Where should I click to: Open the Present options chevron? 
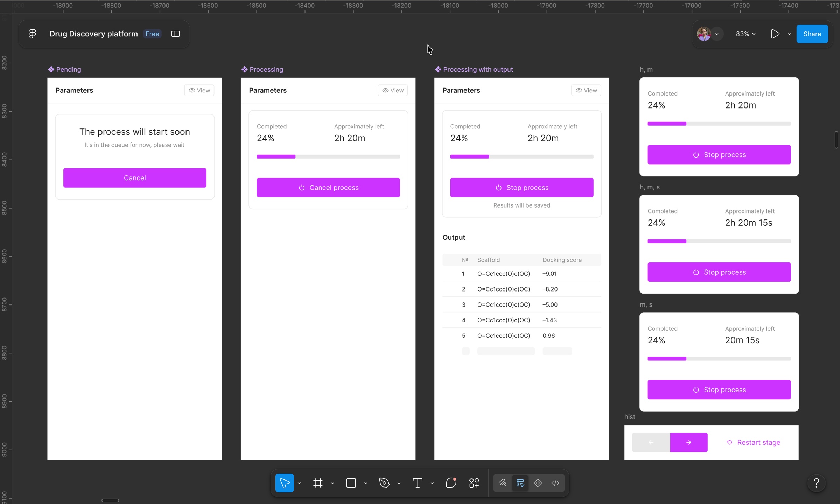point(789,34)
